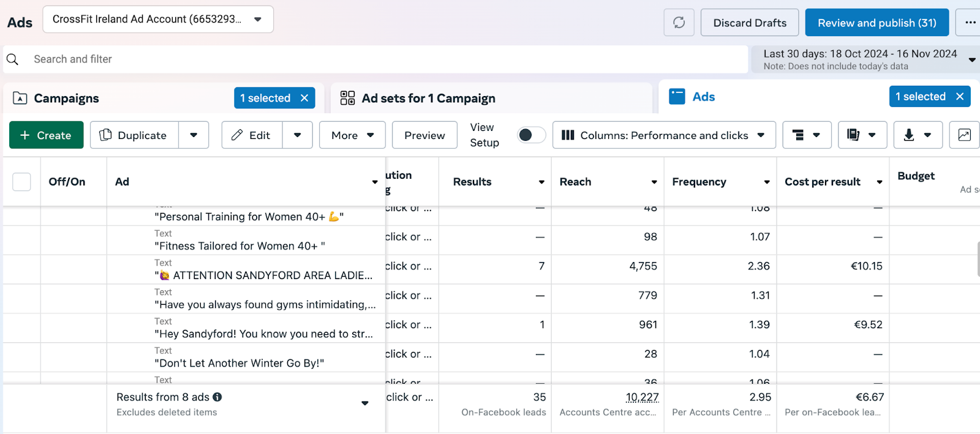Click the Edit pencil icon

(x=237, y=135)
